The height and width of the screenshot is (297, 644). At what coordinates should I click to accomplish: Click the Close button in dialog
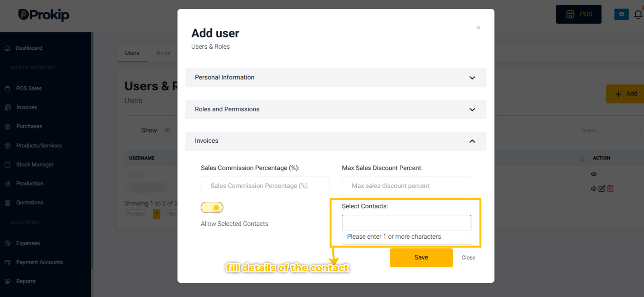(x=468, y=258)
